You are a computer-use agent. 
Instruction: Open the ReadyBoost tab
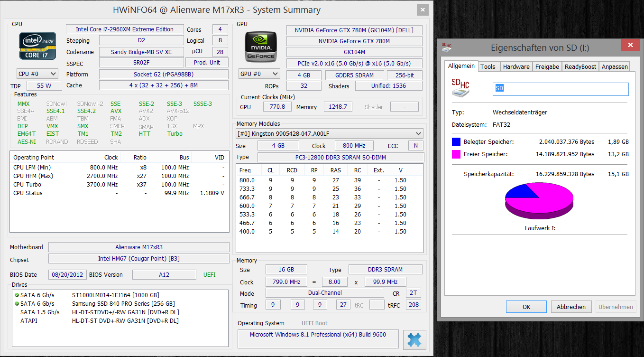click(x=580, y=66)
